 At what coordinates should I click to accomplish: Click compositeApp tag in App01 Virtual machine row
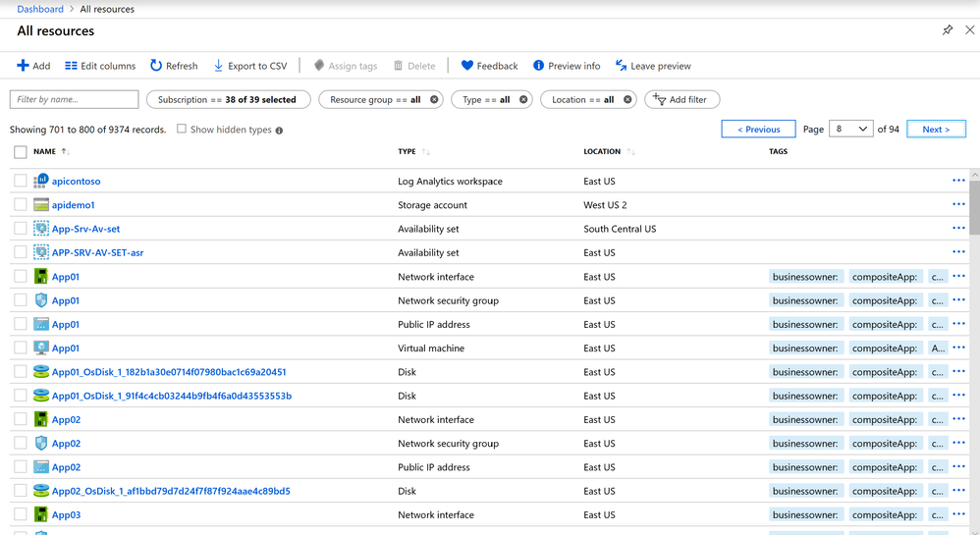[x=885, y=348]
